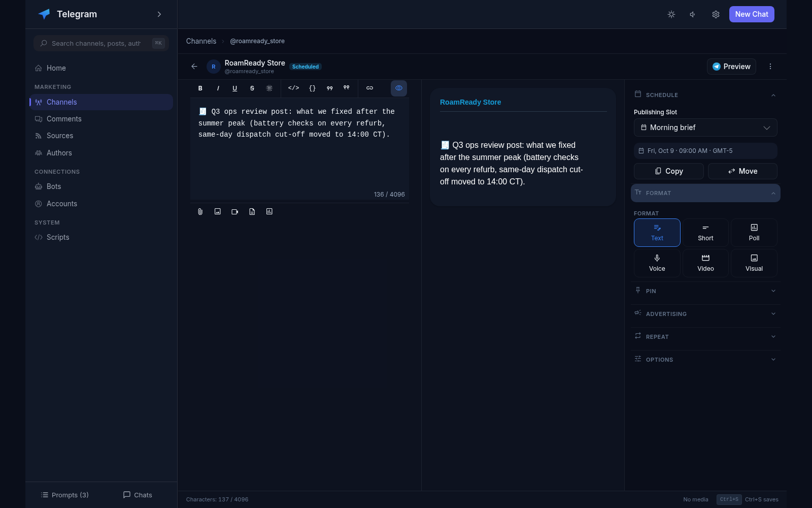
Task: Attach a file with paperclip icon
Action: pyautogui.click(x=200, y=212)
